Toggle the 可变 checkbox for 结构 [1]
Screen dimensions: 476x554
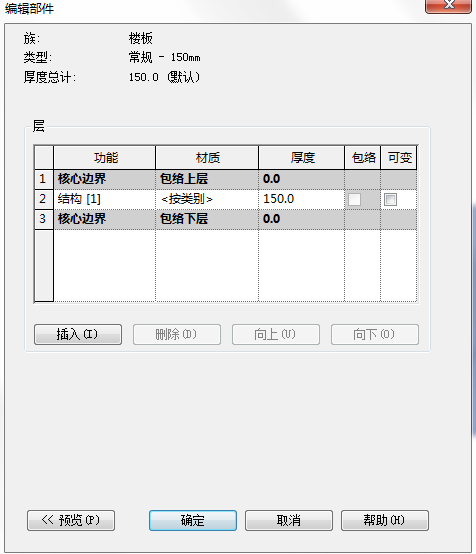tap(390, 199)
